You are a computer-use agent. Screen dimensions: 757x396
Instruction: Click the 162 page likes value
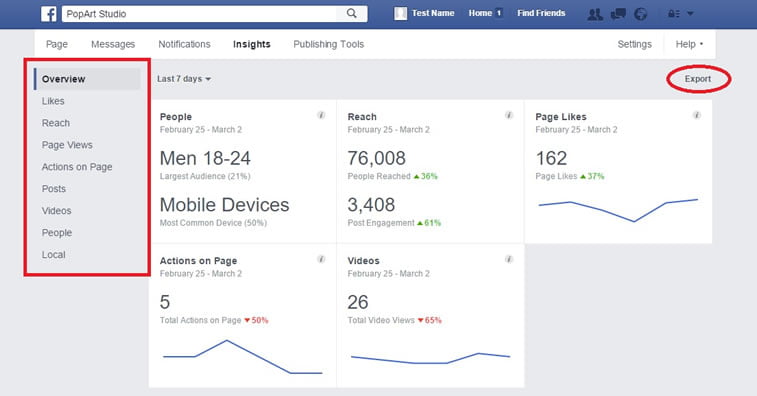click(551, 158)
